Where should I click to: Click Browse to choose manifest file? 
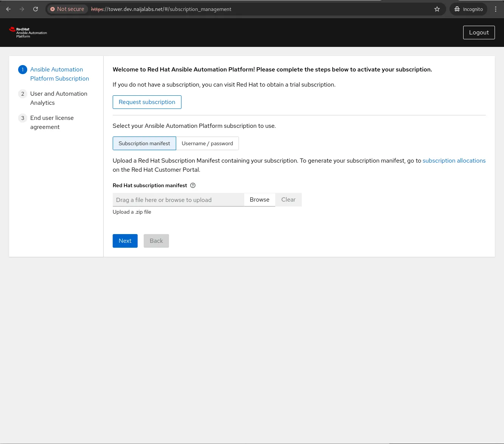point(260,200)
